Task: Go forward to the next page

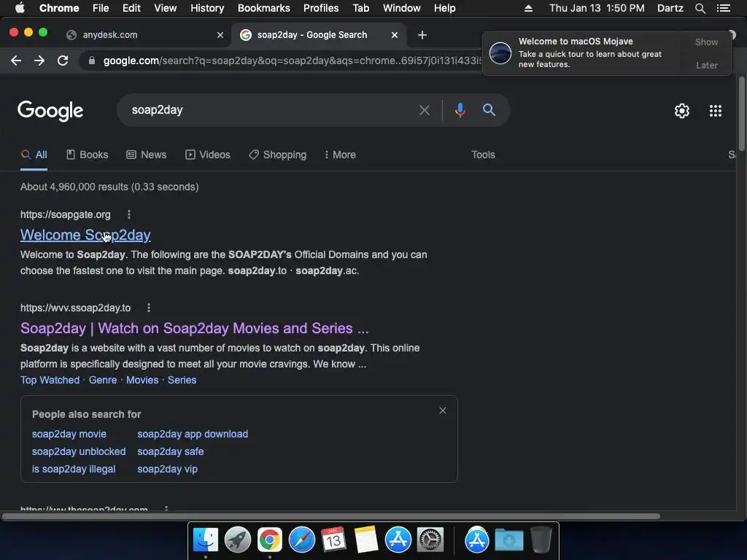Action: (39, 61)
